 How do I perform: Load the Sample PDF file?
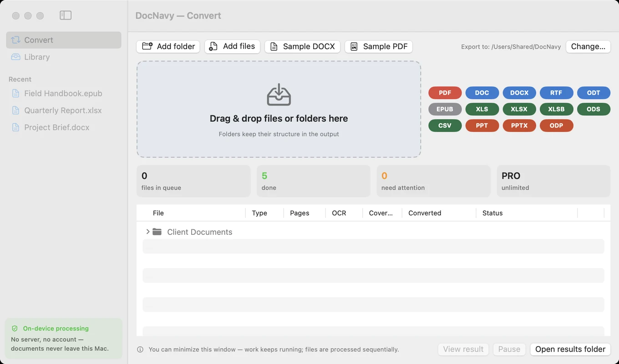(379, 46)
